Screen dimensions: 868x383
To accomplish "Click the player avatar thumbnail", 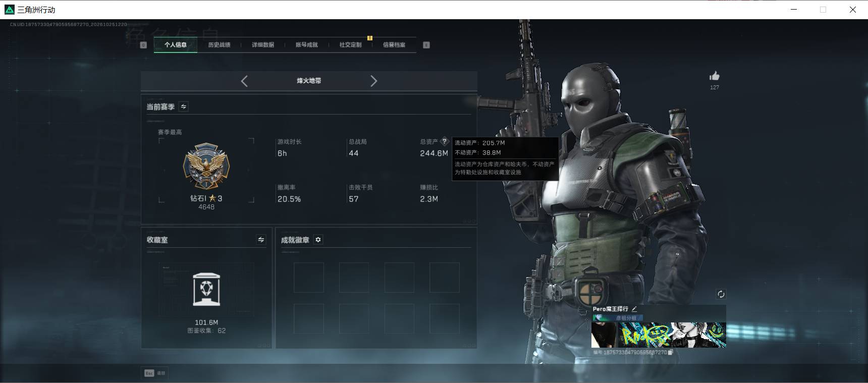I will [604, 335].
